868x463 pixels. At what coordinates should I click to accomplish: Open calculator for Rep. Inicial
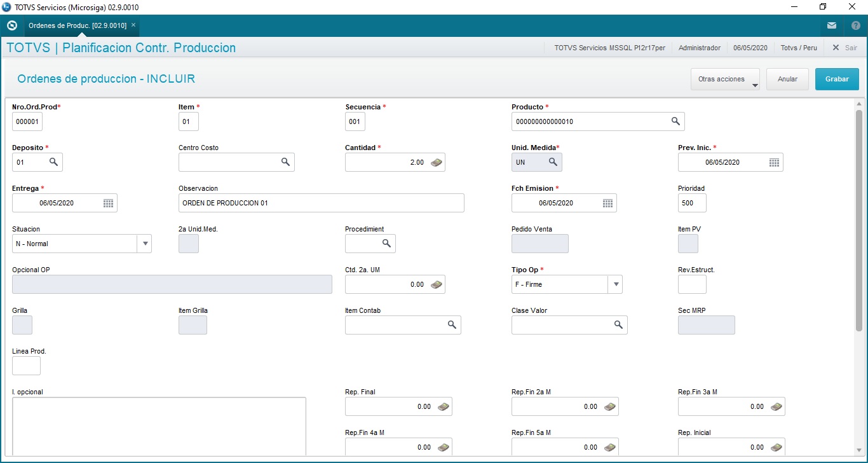pos(776,447)
